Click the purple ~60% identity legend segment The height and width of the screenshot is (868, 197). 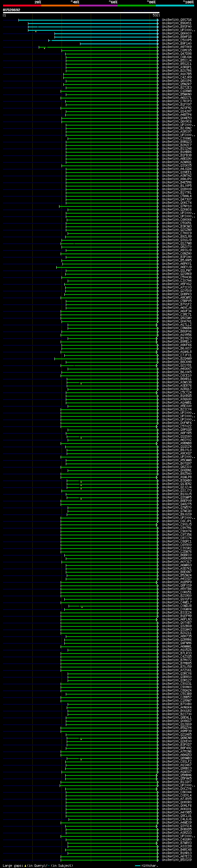tap(99, 6)
